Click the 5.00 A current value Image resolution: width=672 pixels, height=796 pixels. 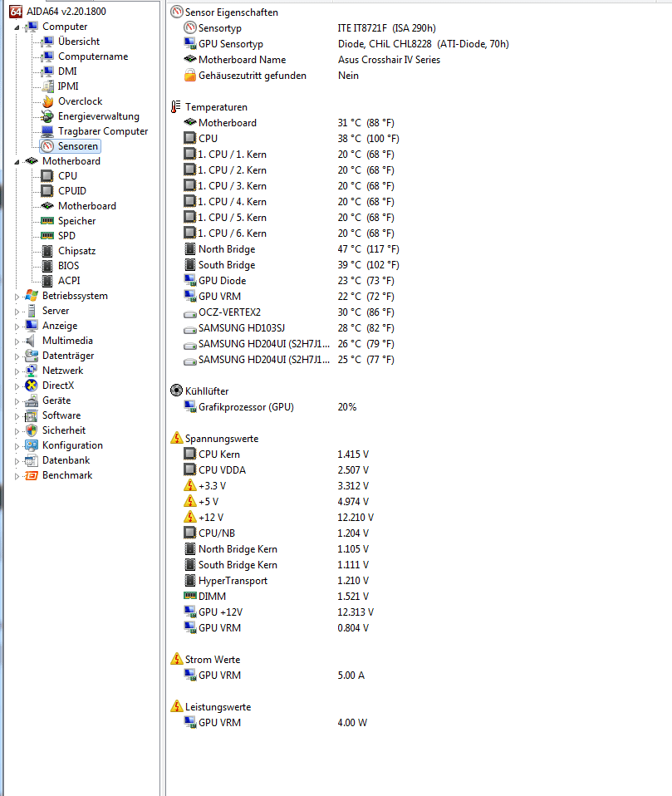[351, 676]
